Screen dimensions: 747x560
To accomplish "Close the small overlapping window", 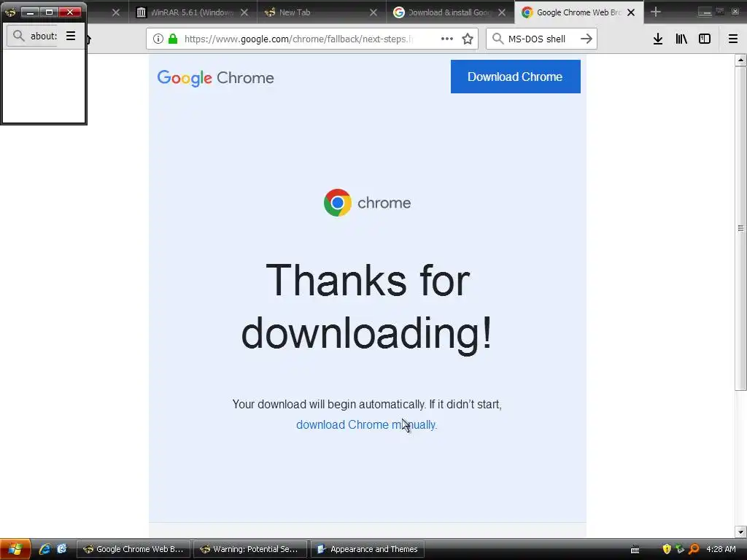I will 69,12.
